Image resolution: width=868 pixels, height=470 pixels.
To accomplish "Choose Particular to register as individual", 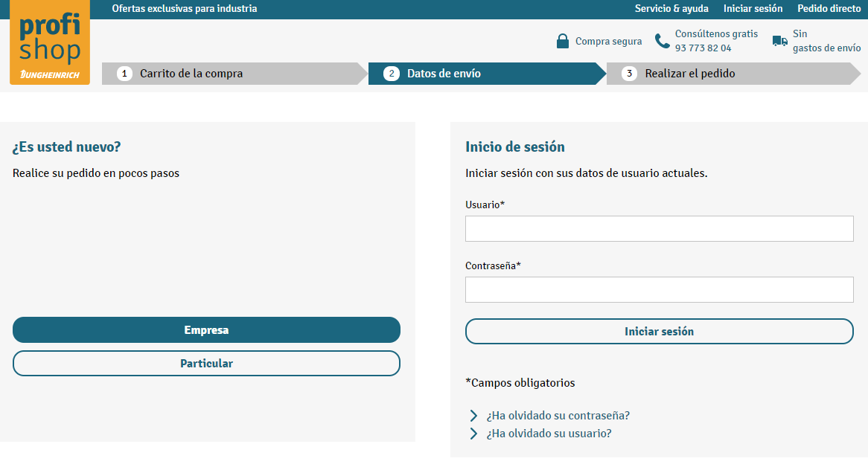I will [x=206, y=363].
